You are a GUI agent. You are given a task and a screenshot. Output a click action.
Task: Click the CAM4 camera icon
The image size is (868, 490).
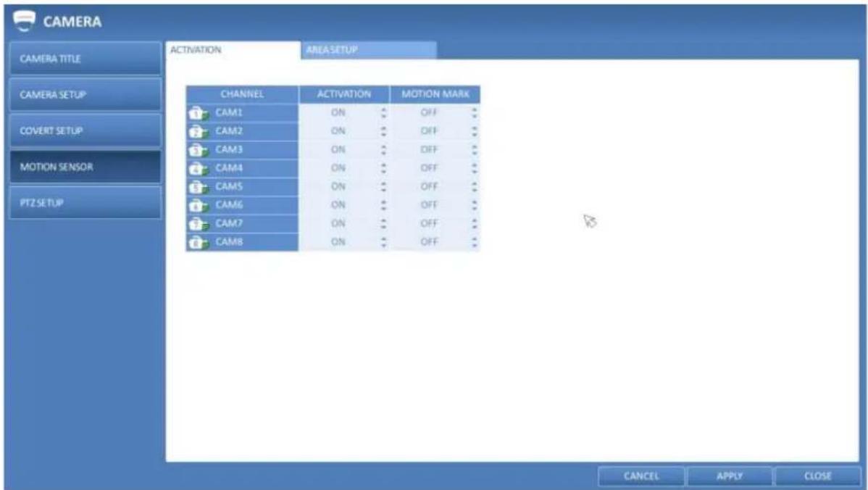point(199,169)
